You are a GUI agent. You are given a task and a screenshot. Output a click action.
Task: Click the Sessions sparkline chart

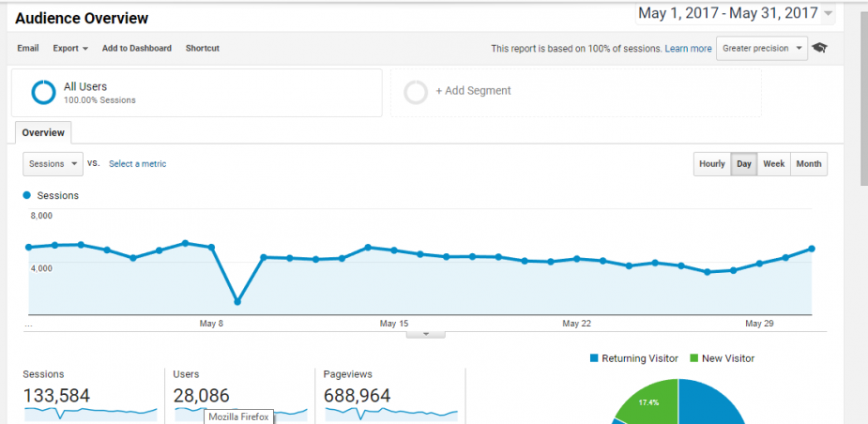click(91, 413)
